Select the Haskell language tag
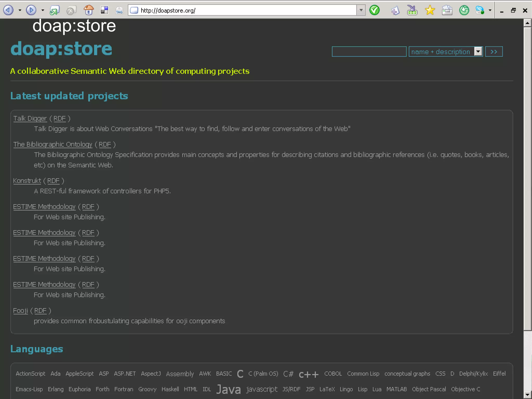 (170, 389)
